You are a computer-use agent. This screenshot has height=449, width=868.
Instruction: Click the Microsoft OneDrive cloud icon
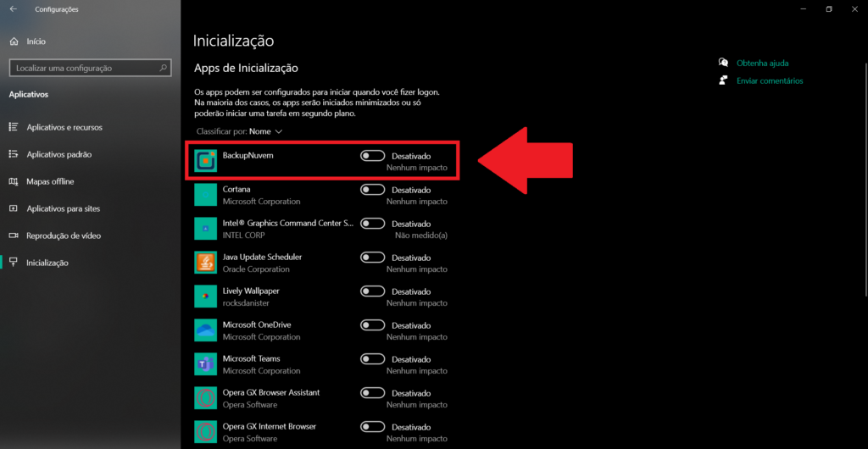205,330
